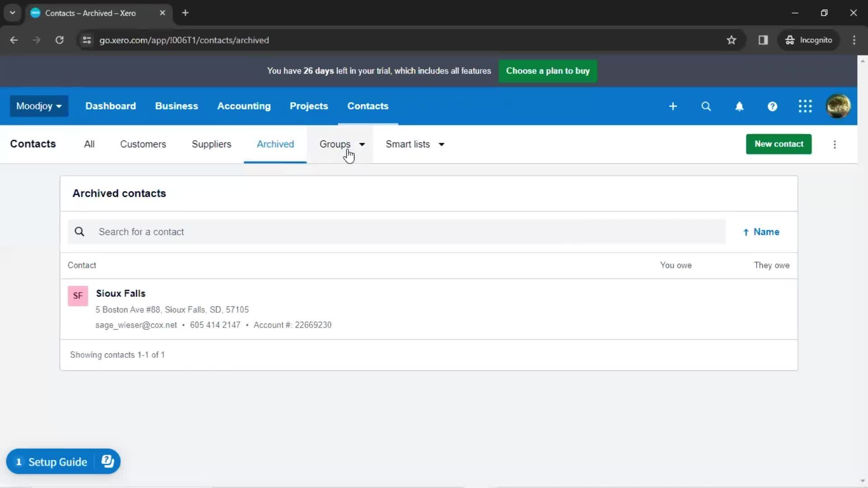Screen dimensions: 868x488
Task: Open a new browser tab
Action: coord(185,13)
